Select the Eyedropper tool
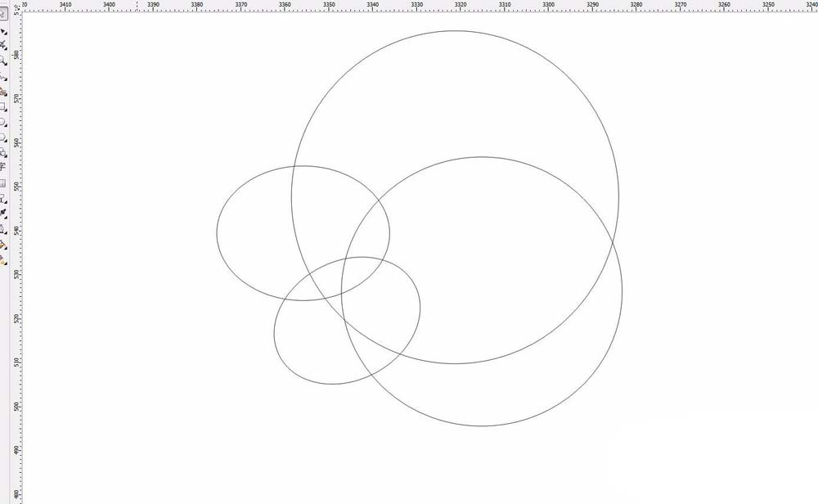This screenshot has width=818, height=504. pos(2,214)
